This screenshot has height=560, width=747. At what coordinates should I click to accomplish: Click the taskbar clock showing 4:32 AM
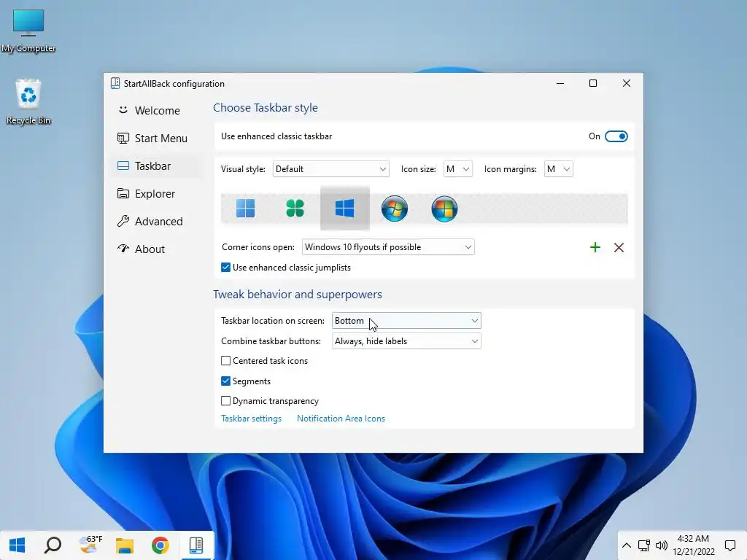(694, 545)
